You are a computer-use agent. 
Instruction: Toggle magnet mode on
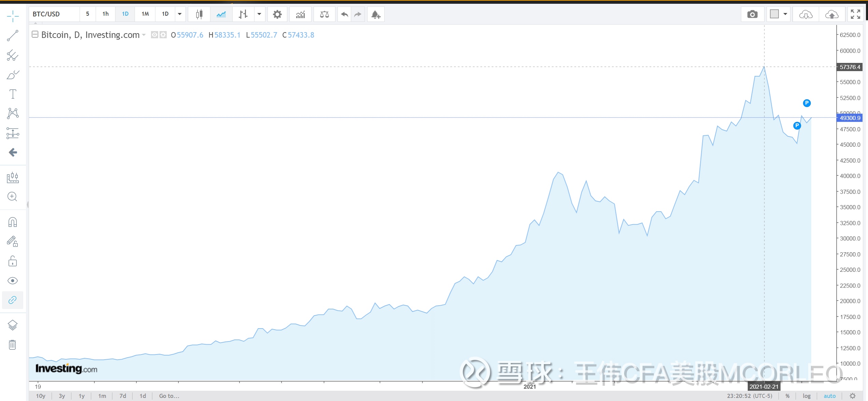13,222
